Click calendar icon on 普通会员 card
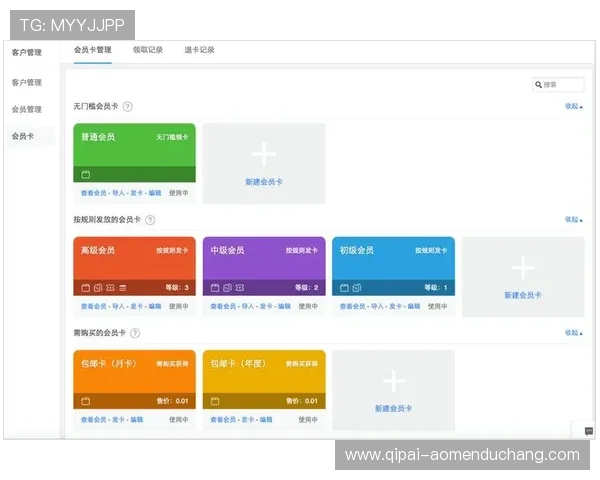600x480 pixels. [x=86, y=175]
